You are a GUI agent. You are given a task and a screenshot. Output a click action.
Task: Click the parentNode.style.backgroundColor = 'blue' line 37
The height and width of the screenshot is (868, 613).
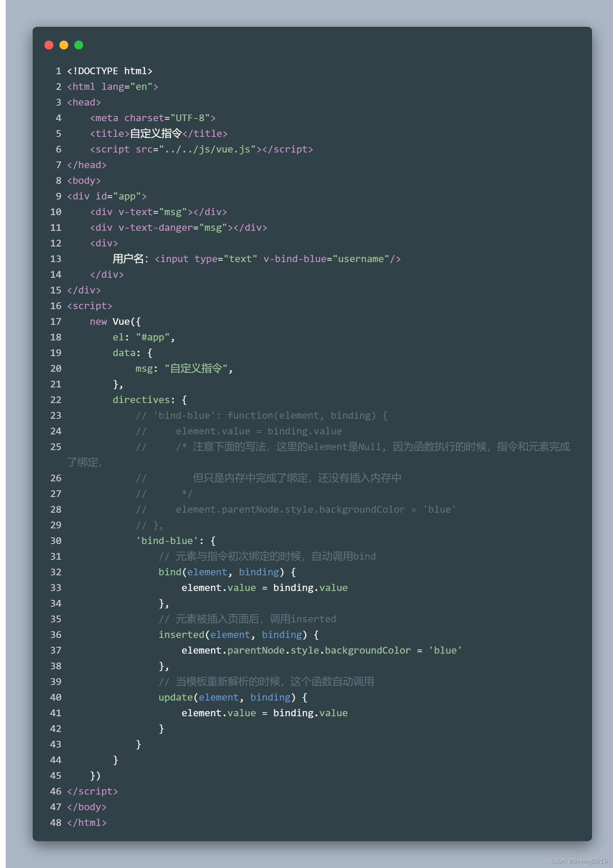[322, 650]
